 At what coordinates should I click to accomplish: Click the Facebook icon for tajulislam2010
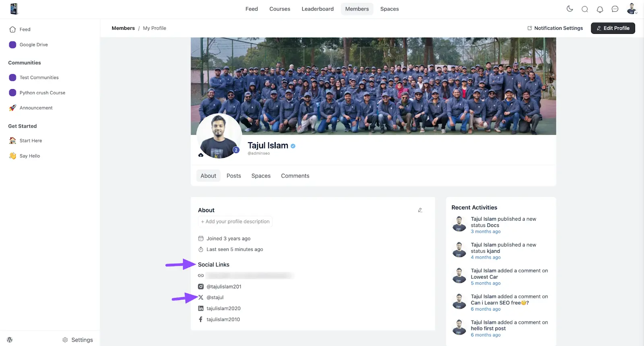[x=201, y=319]
